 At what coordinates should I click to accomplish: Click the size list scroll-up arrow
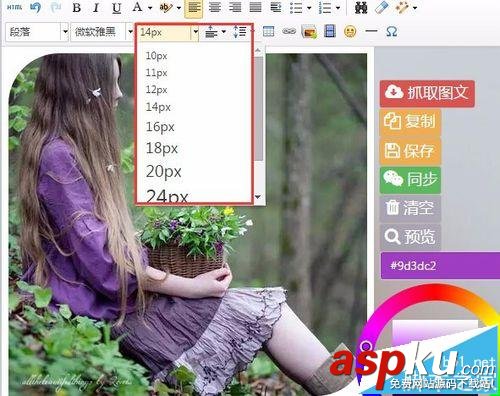click(x=258, y=50)
